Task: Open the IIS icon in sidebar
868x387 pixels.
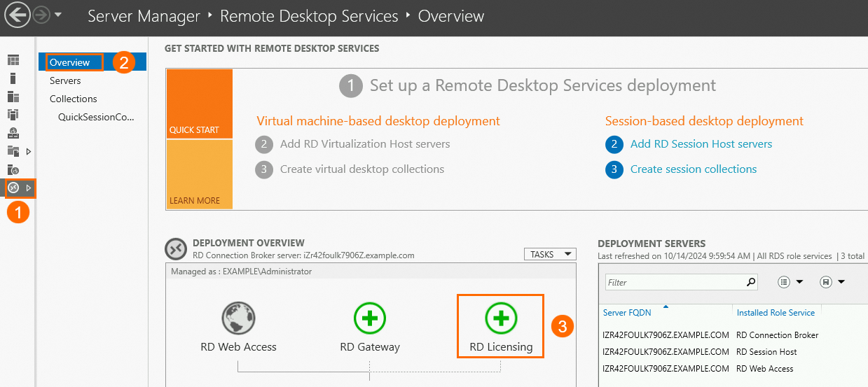Action: click(x=13, y=169)
